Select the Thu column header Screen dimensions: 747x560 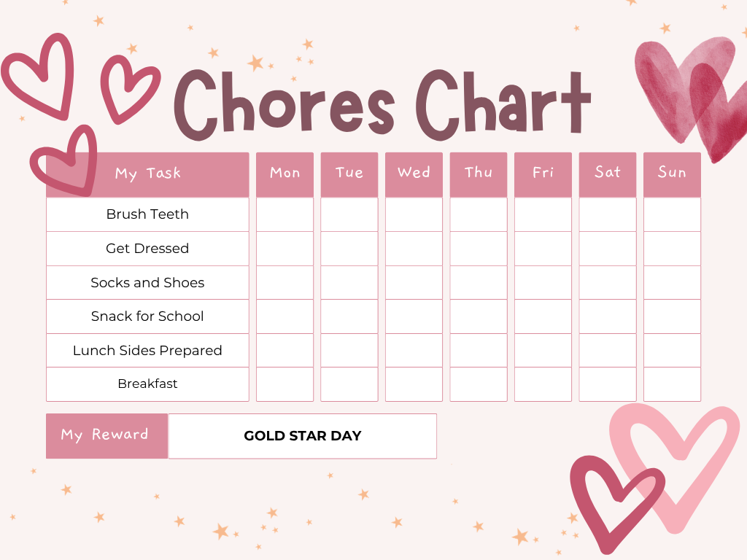[x=478, y=174]
